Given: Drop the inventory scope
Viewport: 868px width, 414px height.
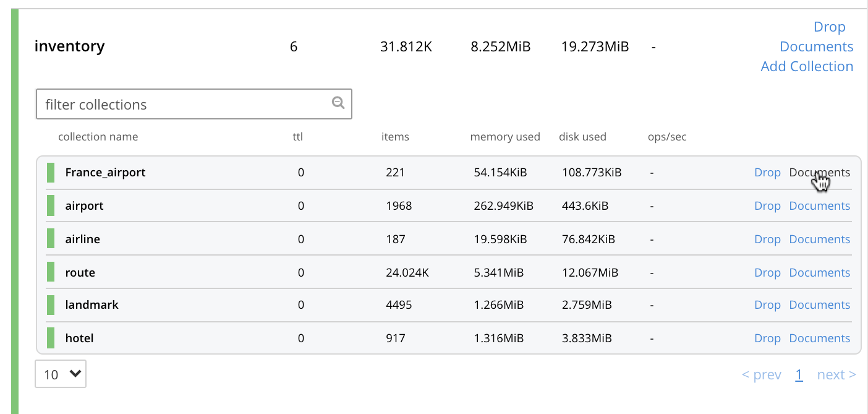Looking at the screenshot, I should pos(829,27).
